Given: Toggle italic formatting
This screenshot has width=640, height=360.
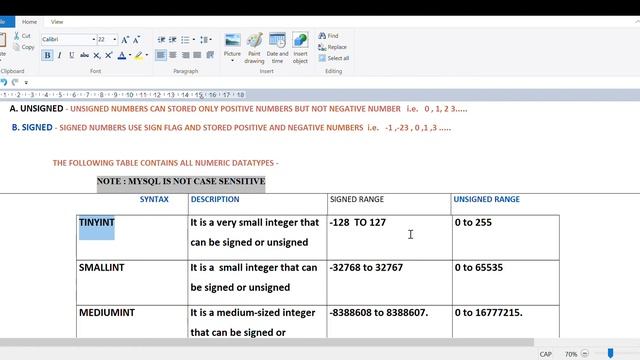Looking at the screenshot, I should click(x=60, y=55).
